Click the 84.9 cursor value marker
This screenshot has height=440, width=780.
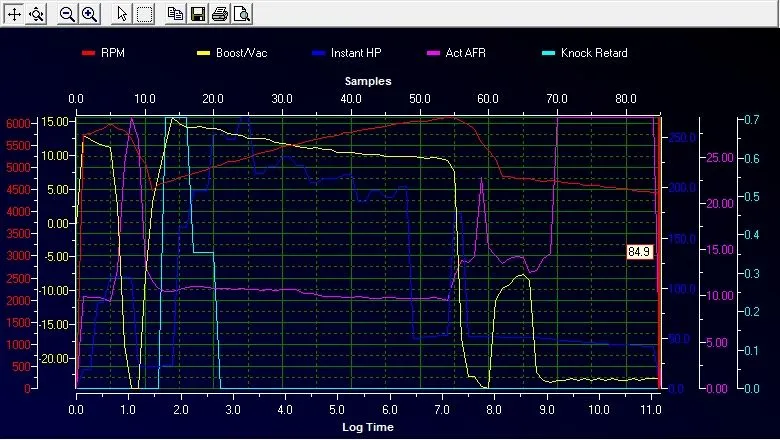pyautogui.click(x=639, y=252)
